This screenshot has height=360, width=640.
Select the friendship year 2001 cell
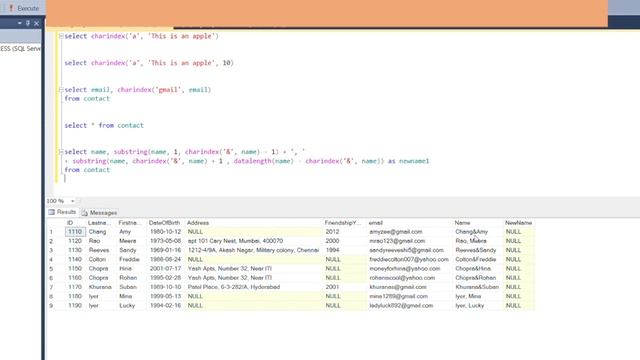point(344,287)
